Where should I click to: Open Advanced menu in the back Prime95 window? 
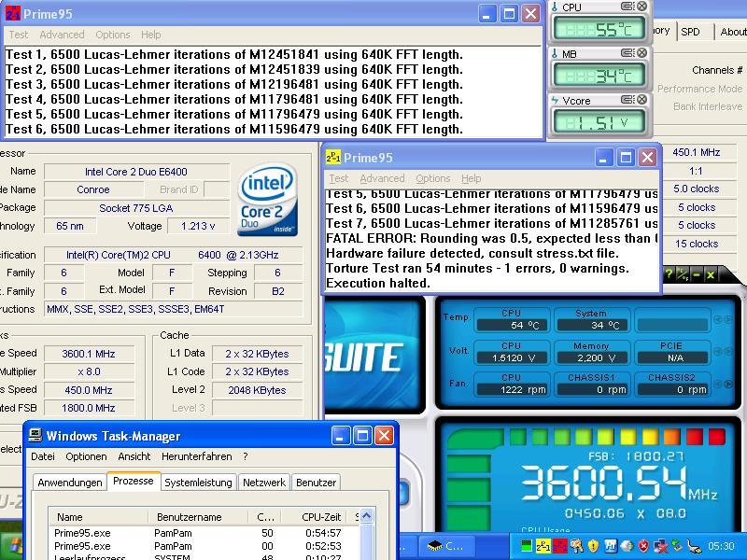point(62,35)
